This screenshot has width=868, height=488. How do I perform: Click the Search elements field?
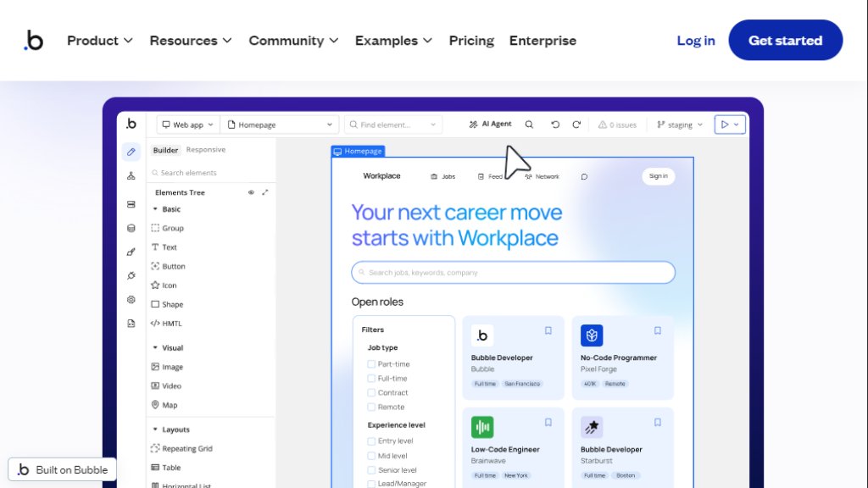pos(211,173)
